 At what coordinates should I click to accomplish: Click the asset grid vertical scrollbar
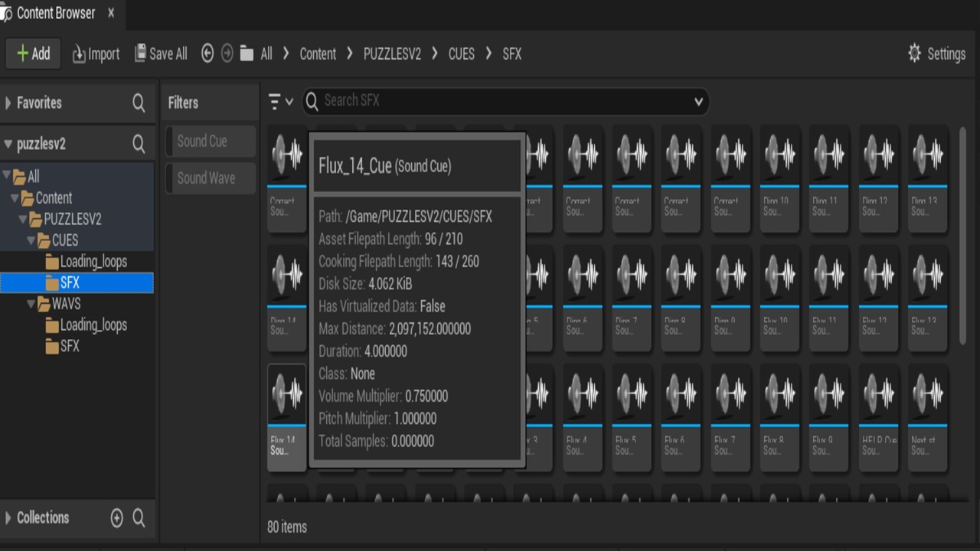pos(962,236)
